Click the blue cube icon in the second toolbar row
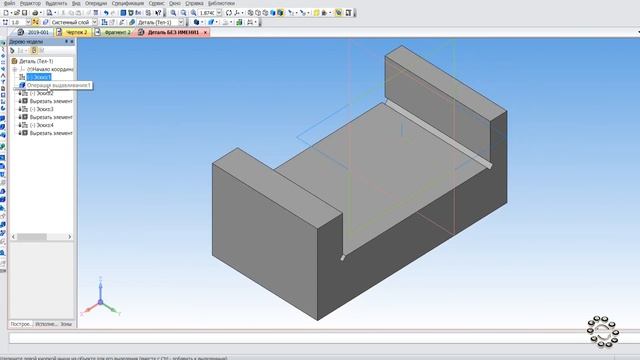 [196, 22]
